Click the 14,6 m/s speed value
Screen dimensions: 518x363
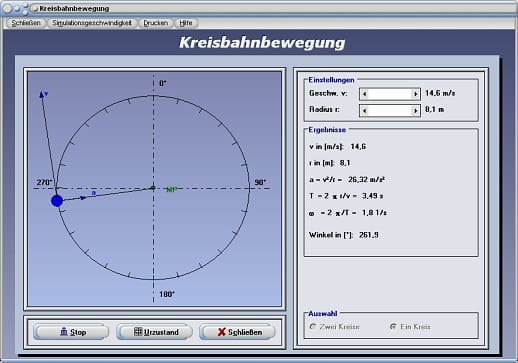click(x=440, y=93)
